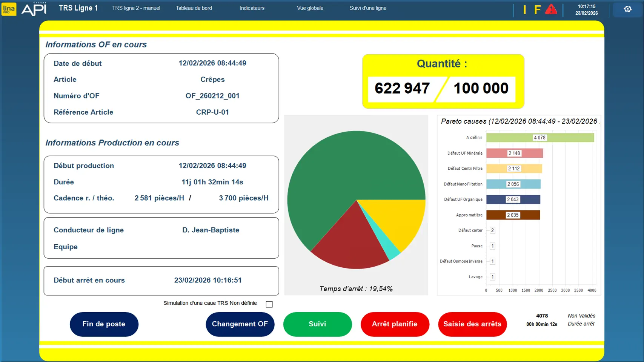644x362 pixels.
Task: Open the Vue globale view
Action: coord(310,8)
